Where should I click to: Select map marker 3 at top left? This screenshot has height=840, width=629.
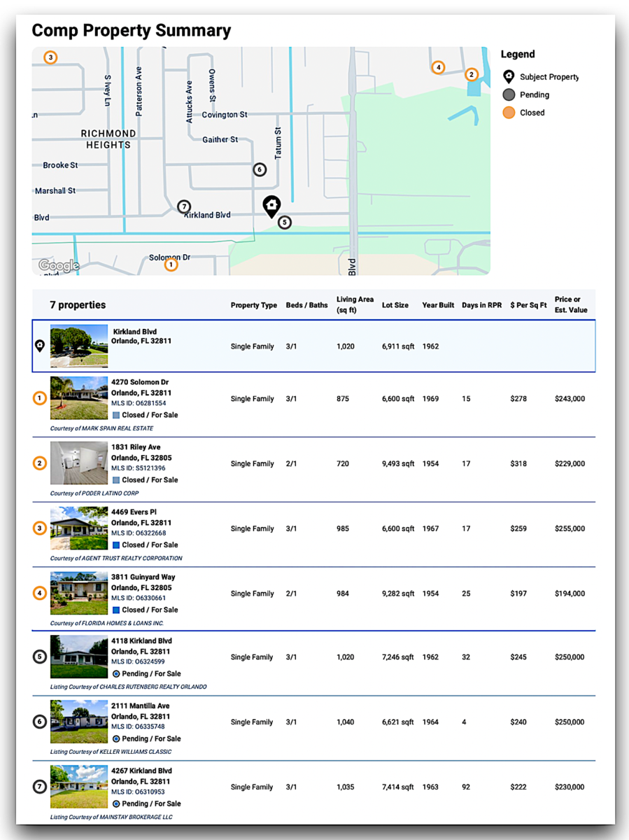click(50, 57)
